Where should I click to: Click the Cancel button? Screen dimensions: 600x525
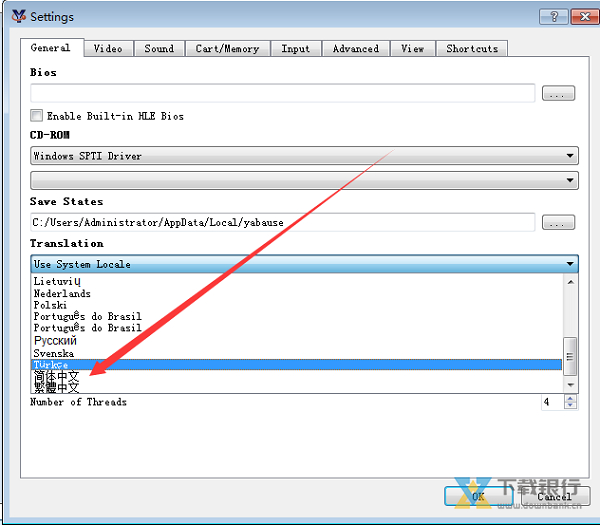tap(553, 496)
